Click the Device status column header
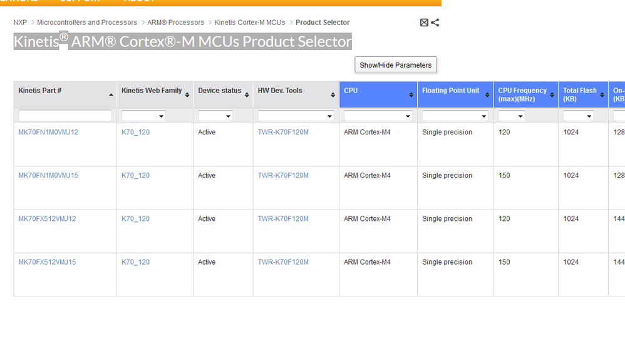Viewport: 625px width, 364px height. (223, 95)
